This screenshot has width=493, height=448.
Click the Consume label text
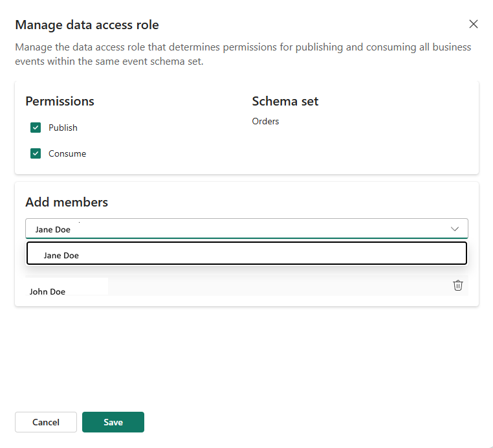[67, 153]
